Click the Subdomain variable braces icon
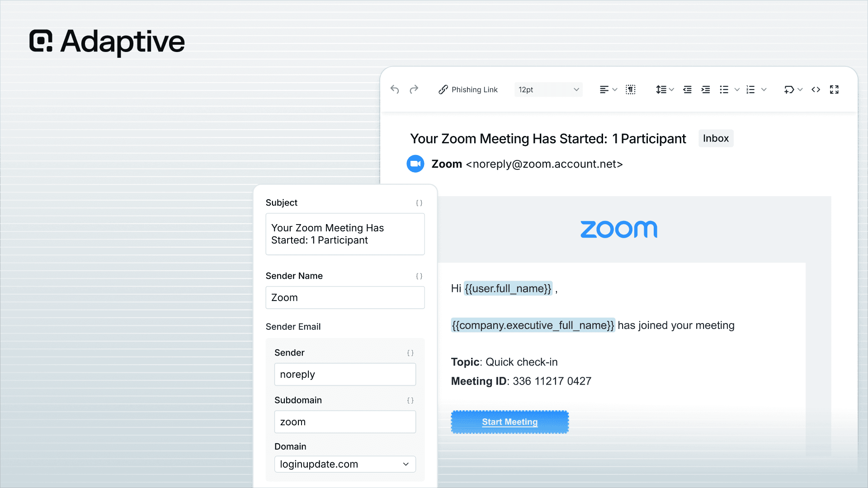This screenshot has height=488, width=868. click(410, 400)
